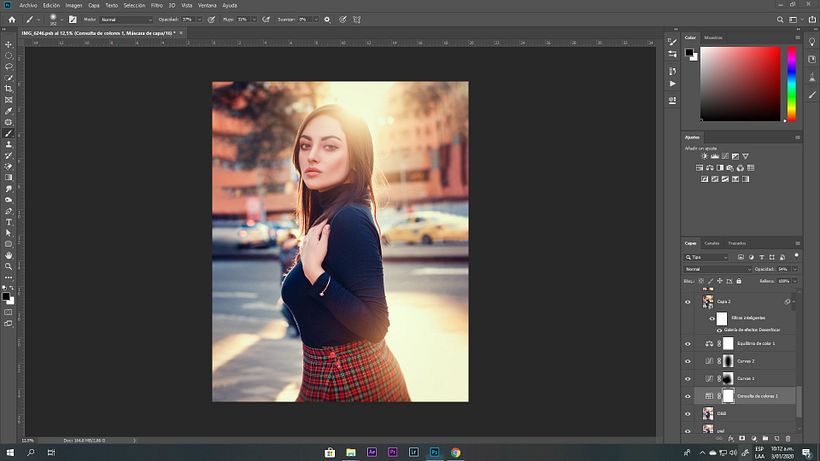Open Chrome from the Windows taskbar
The image size is (820, 461).
[455, 453]
